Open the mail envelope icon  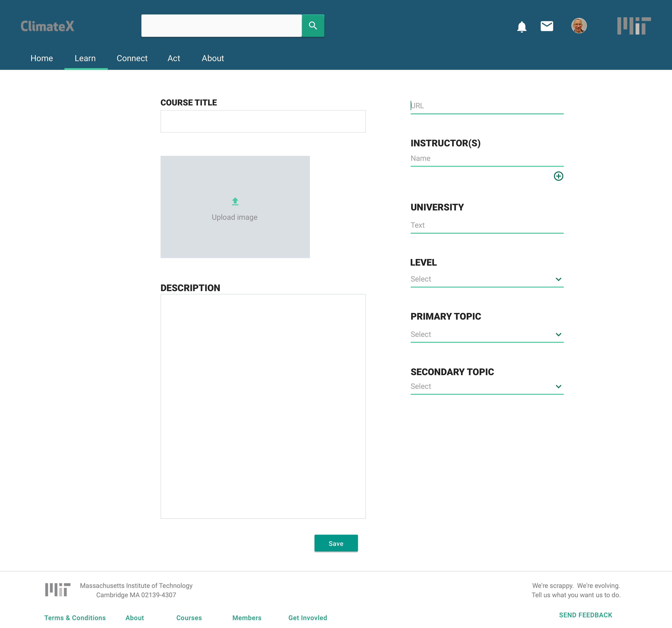(547, 26)
